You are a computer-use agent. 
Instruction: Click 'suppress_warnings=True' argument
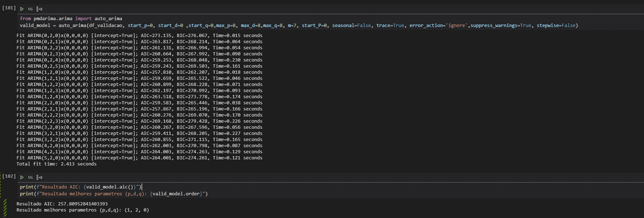(501, 25)
